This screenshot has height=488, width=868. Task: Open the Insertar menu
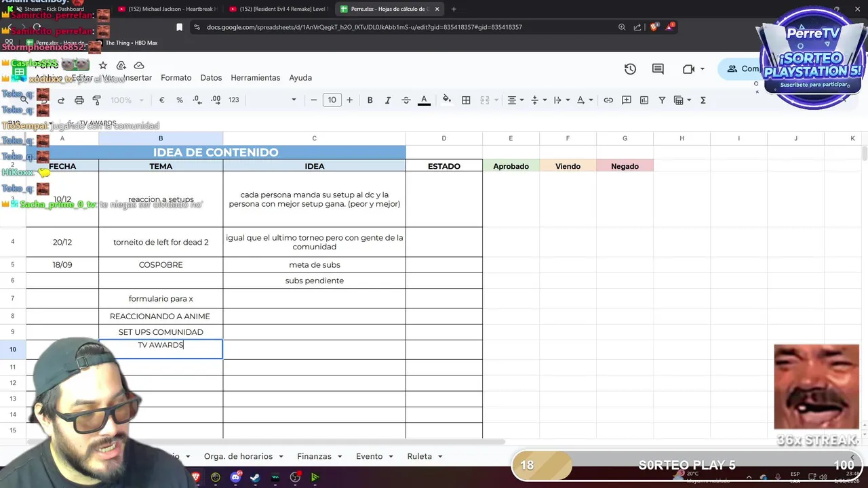[138, 78]
